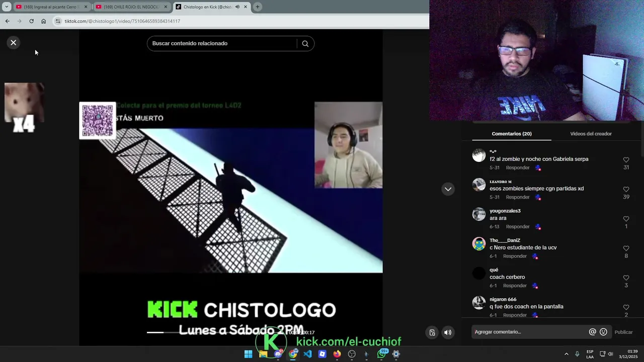
Task: Open Settings gear from taskbar
Action: (x=396, y=354)
